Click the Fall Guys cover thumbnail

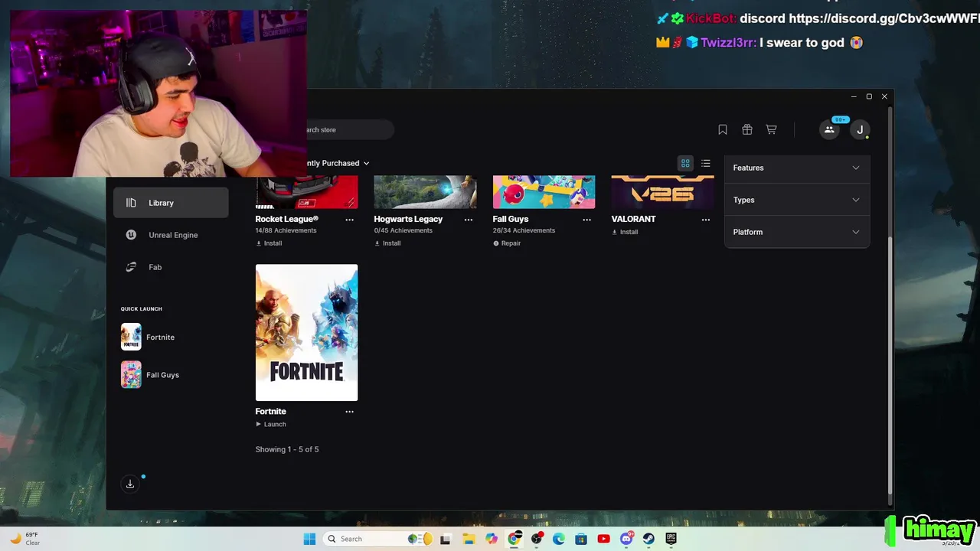coord(544,192)
